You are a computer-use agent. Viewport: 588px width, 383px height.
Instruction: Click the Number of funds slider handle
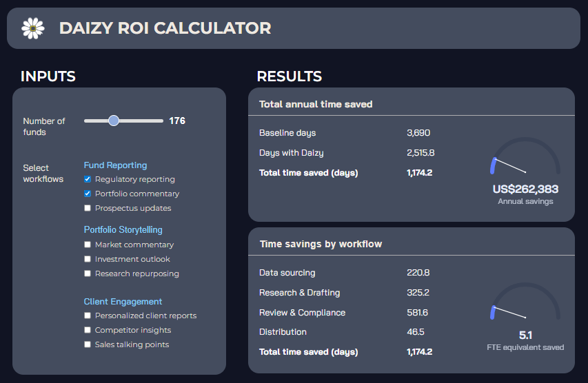114,121
